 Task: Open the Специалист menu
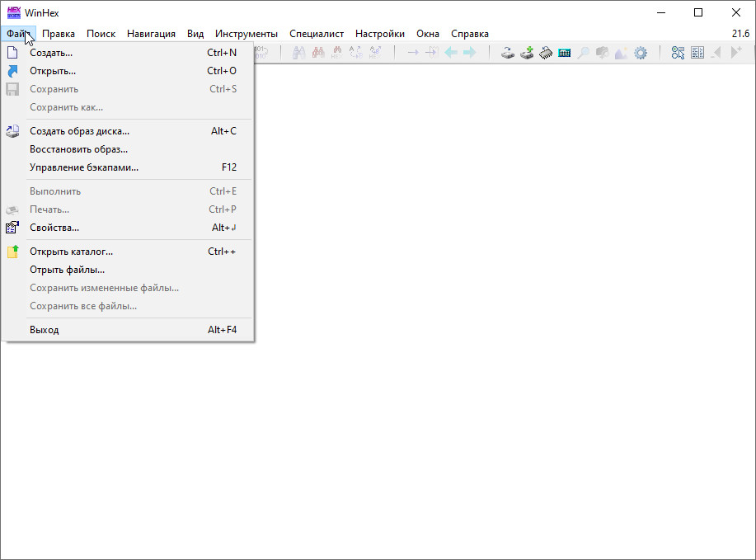click(317, 34)
